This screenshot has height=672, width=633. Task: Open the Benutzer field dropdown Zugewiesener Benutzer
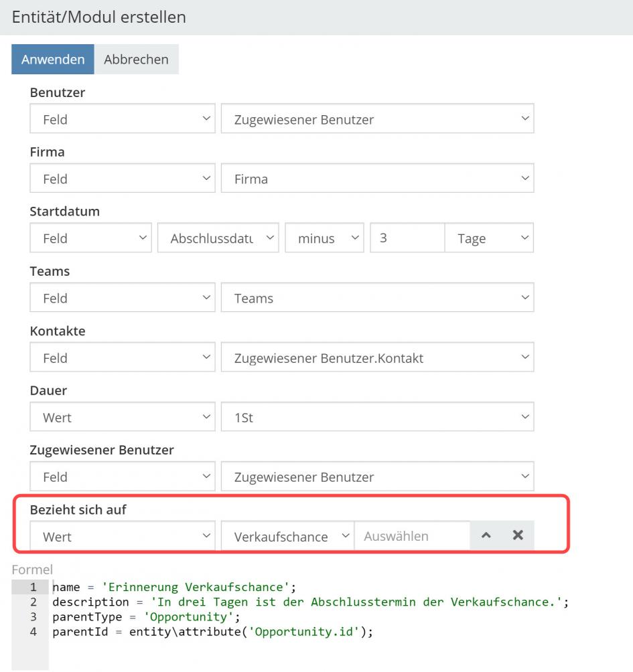(x=377, y=120)
